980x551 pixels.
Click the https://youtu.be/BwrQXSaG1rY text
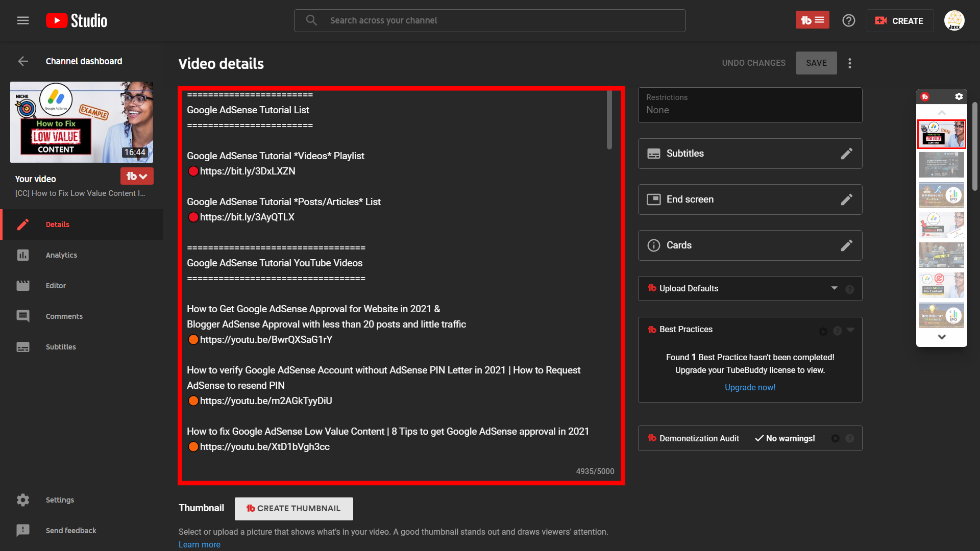tap(266, 340)
